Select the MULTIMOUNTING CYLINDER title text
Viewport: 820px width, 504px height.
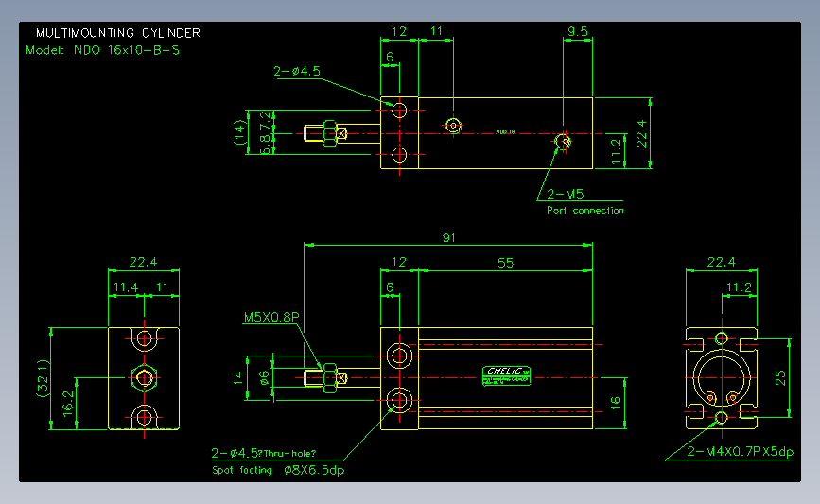click(118, 33)
